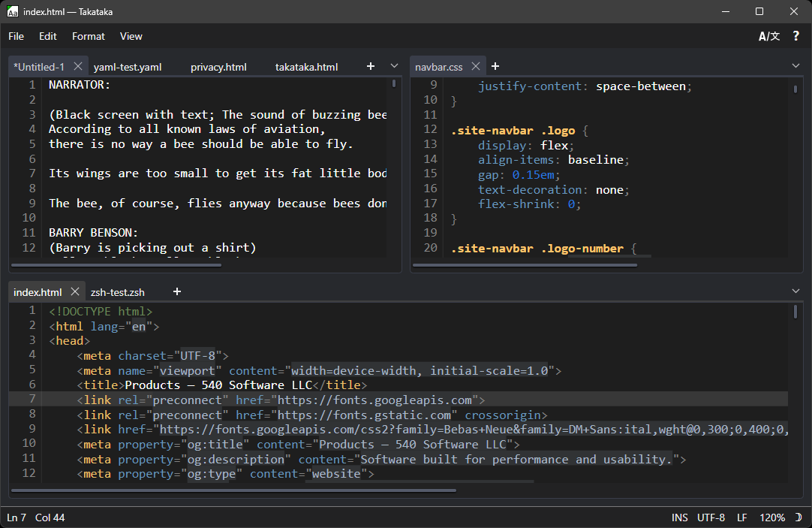Click the horizontal scrollbar of index.html pane
This screenshot has width=812, height=528.
coord(234,490)
